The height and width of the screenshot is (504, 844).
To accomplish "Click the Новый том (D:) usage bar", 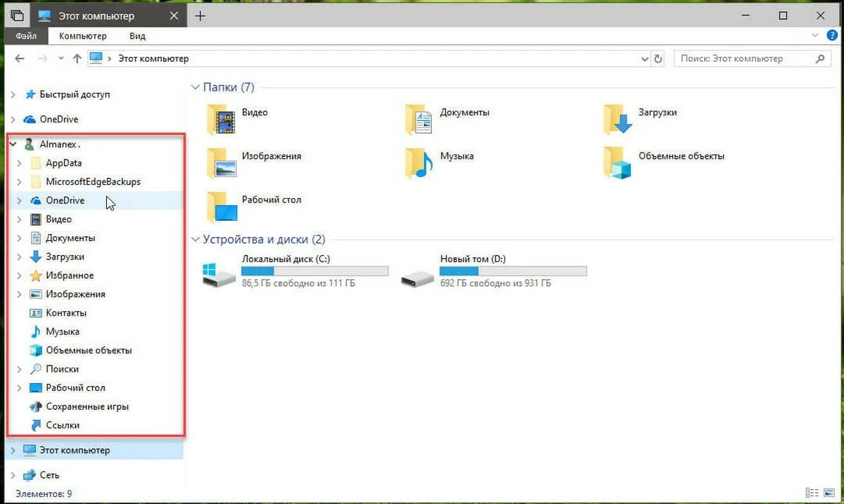I will point(513,271).
